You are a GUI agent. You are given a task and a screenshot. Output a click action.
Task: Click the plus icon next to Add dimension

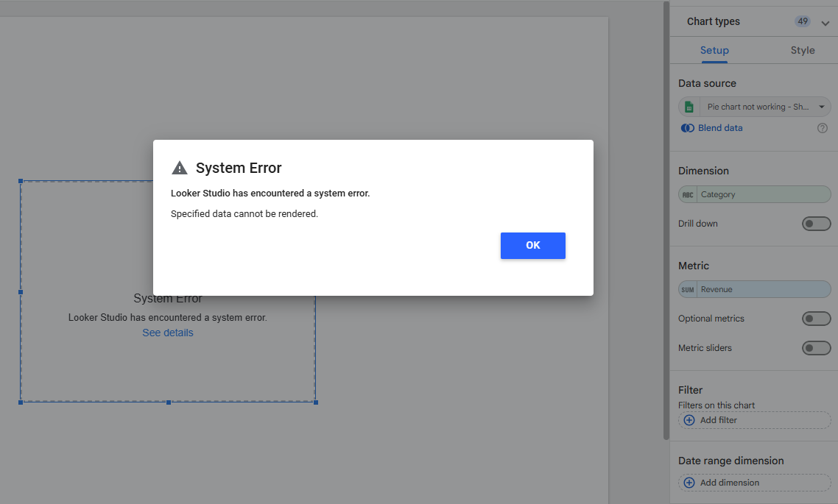[x=689, y=482]
